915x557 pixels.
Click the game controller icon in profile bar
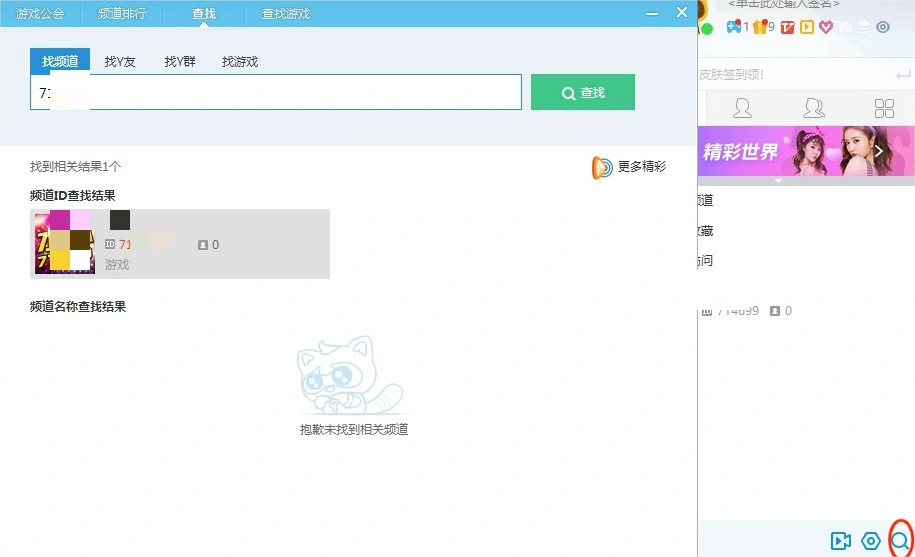[x=733, y=28]
